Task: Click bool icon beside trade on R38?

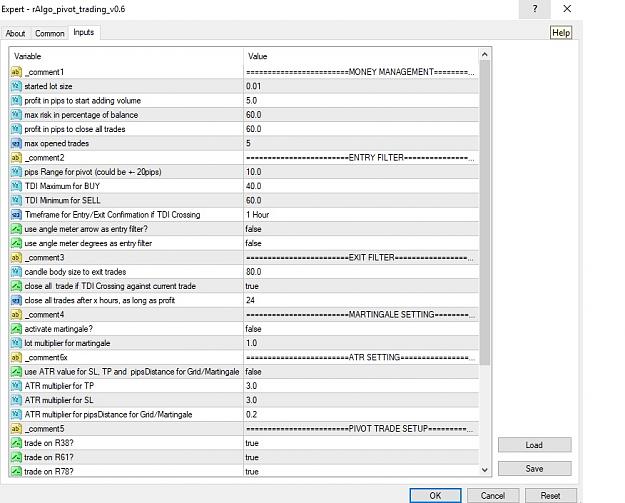Action: click(16, 443)
